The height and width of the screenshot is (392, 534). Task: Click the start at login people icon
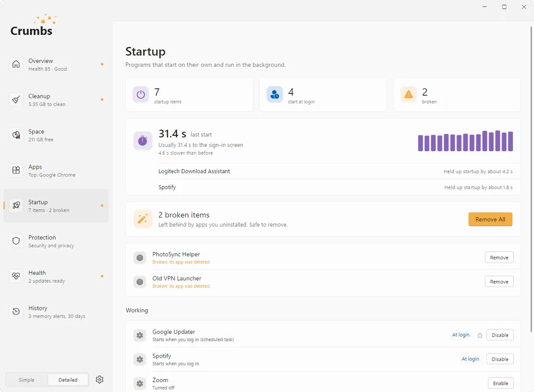click(x=274, y=94)
